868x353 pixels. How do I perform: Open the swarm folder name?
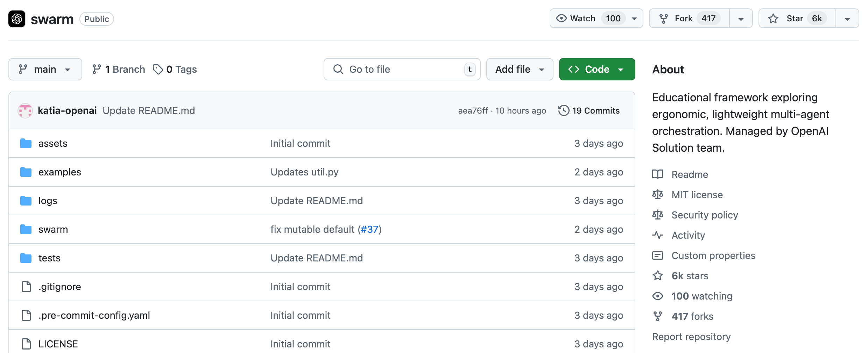tap(53, 229)
